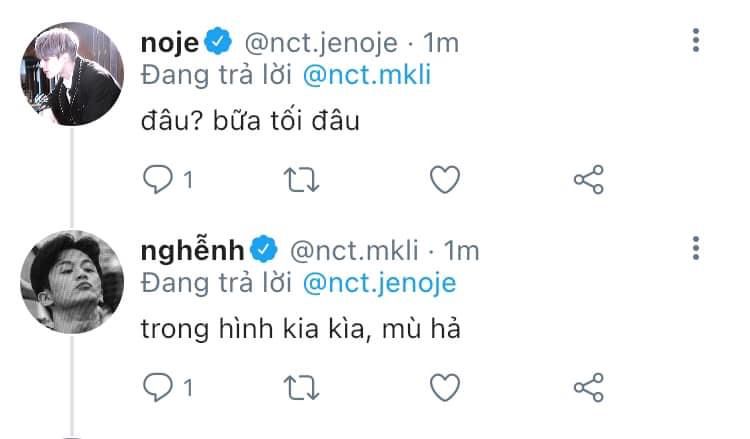Share noje's tweet

(588, 179)
